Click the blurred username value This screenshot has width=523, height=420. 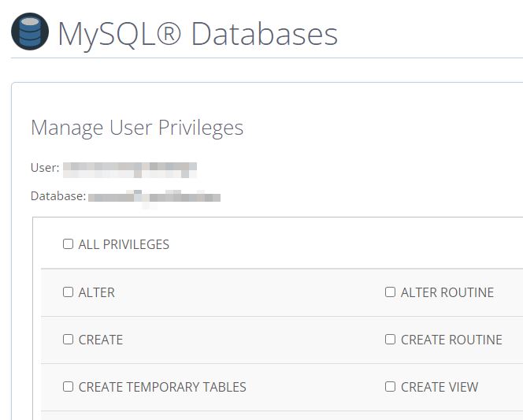coord(129,168)
